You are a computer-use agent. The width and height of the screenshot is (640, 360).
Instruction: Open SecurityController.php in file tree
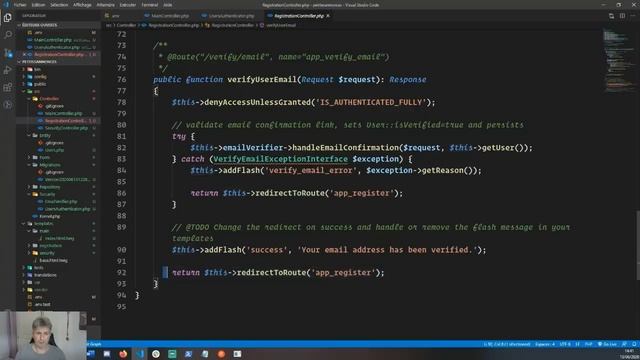[66, 128]
